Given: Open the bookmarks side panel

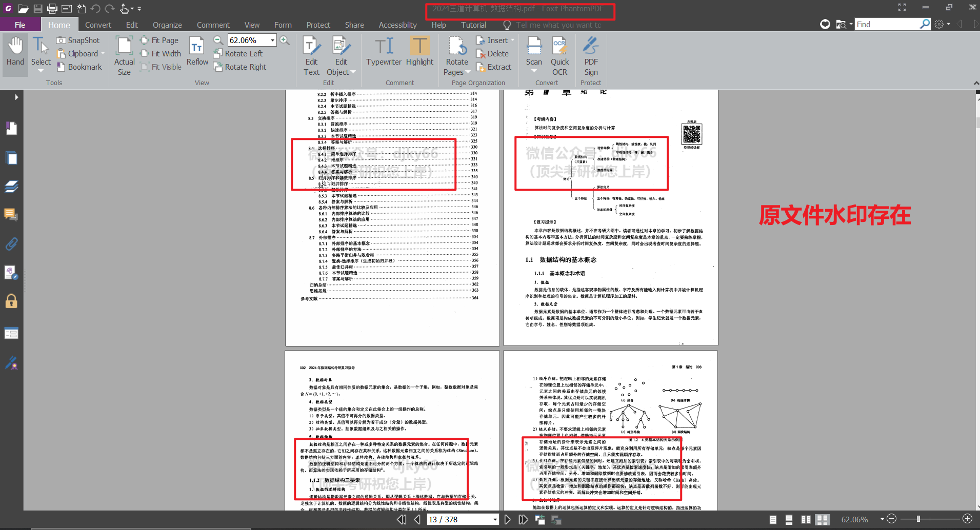Looking at the screenshot, I should [x=11, y=128].
